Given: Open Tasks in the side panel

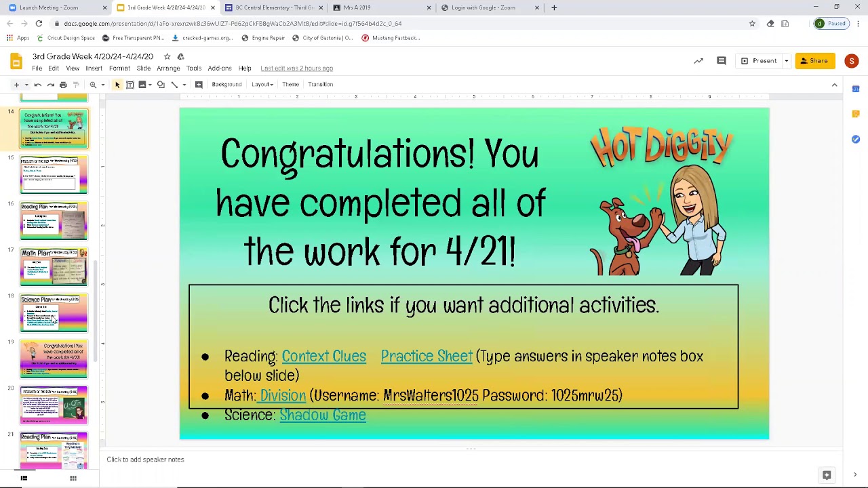Looking at the screenshot, I should (856, 139).
